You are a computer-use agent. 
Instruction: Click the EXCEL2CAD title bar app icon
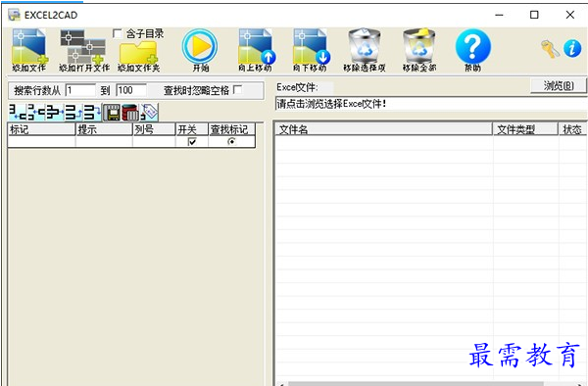point(15,15)
